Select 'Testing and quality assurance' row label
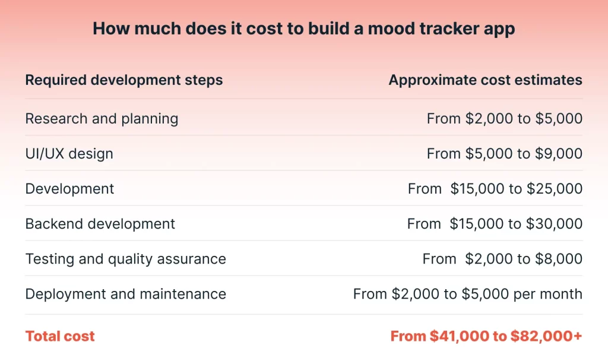 point(126,259)
